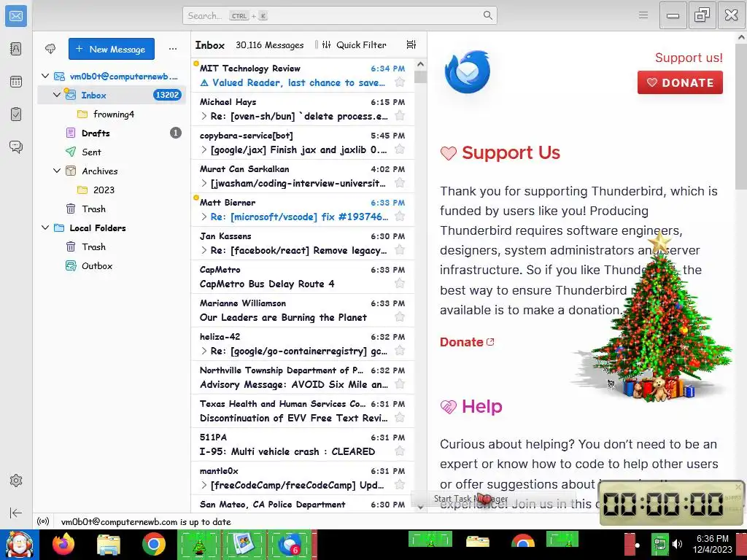This screenshot has width=747, height=560.
Task: Open 511PA I-95 crash message
Action: [303, 444]
